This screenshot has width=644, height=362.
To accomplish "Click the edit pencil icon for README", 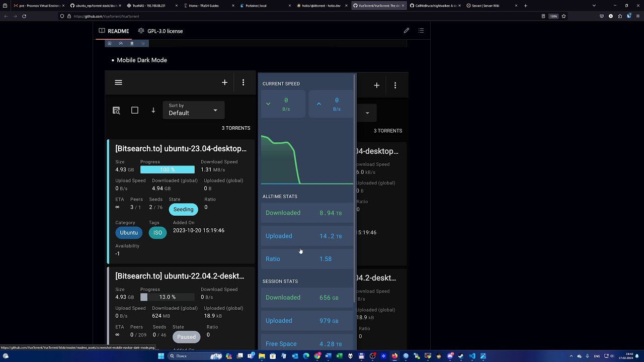I will pos(407,31).
